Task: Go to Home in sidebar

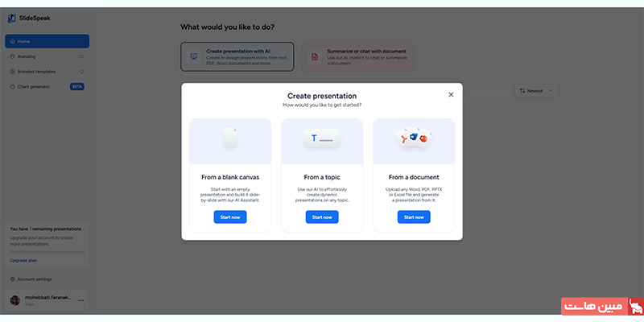Action: [x=47, y=41]
